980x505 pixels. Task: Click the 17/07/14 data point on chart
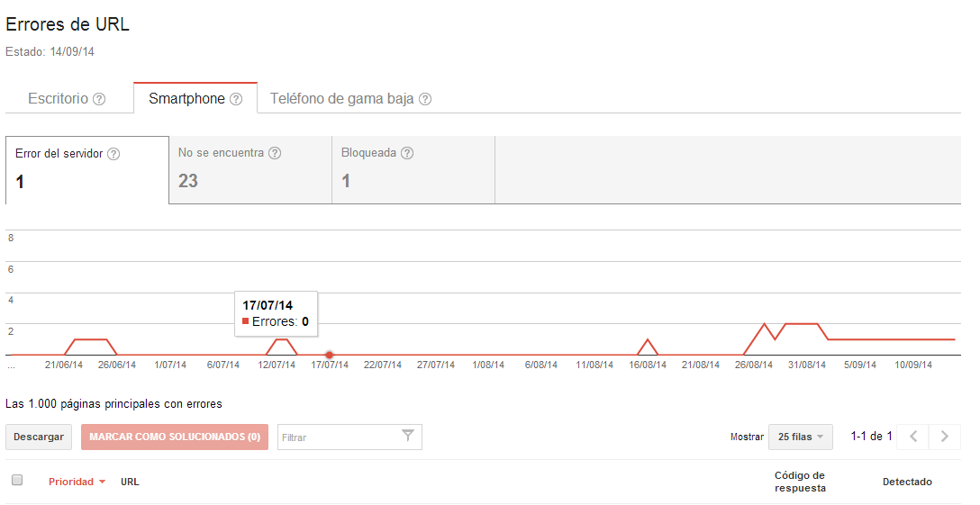330,355
